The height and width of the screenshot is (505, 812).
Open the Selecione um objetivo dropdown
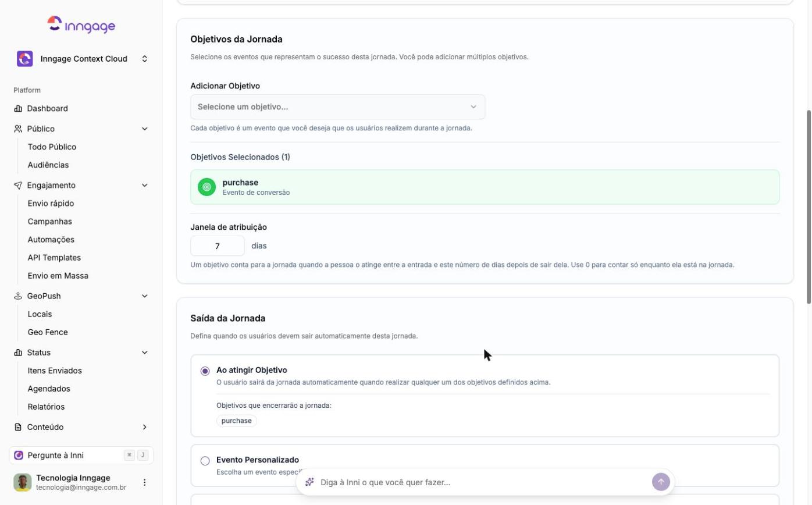[338, 107]
